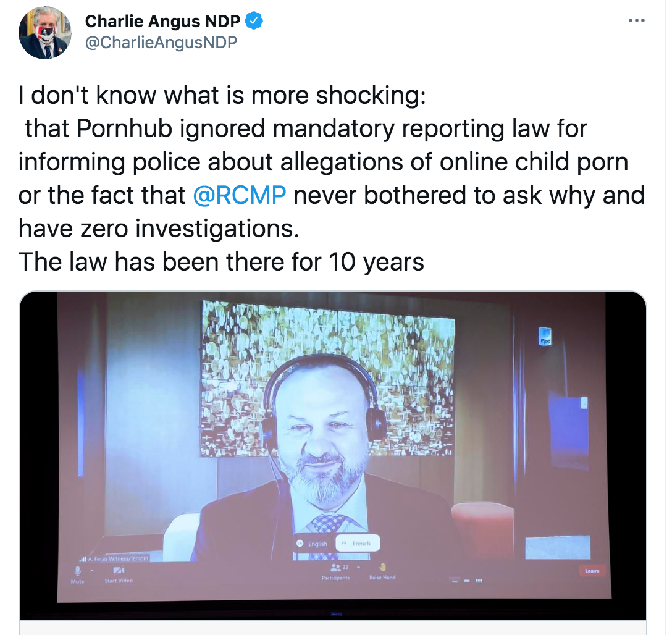Select French interpretation channel
The height and width of the screenshot is (635, 672).
(358, 544)
